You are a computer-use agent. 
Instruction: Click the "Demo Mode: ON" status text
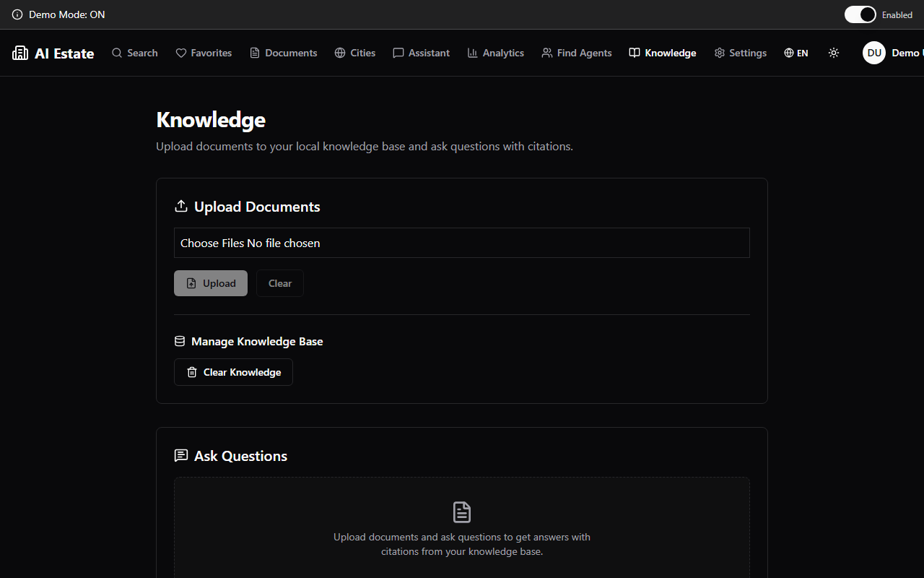tap(67, 14)
